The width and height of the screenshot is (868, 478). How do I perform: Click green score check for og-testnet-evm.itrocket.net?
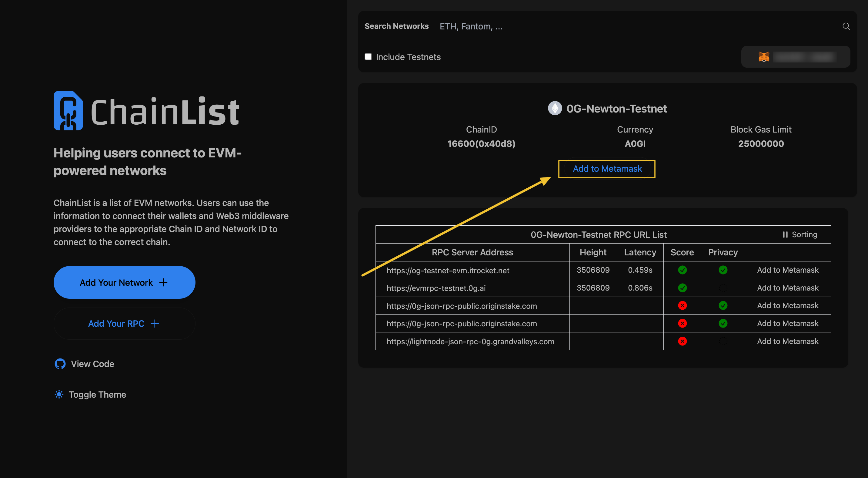[x=682, y=270]
